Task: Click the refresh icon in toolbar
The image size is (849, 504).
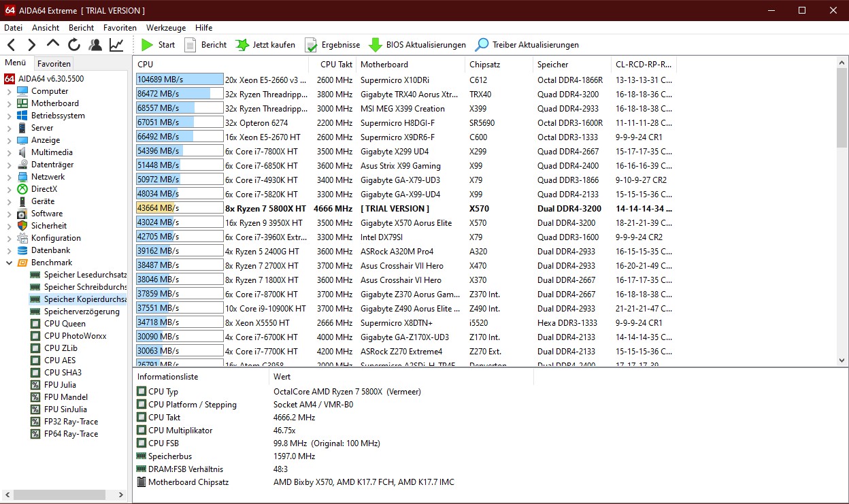Action: (74, 45)
